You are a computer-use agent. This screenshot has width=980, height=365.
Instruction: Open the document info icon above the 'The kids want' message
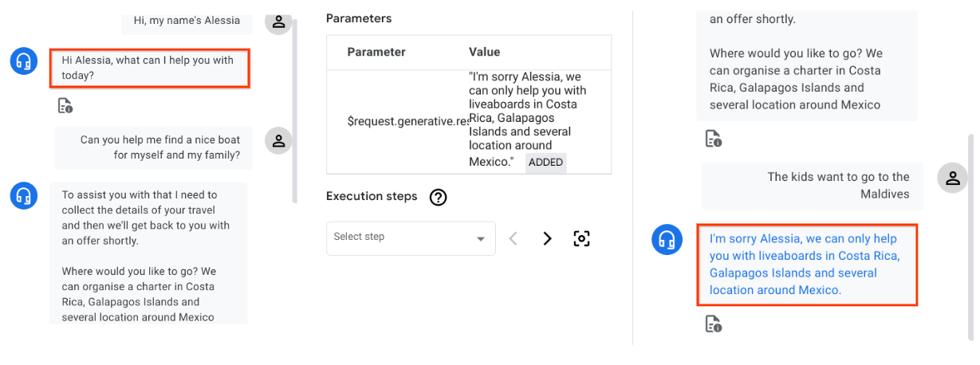(713, 139)
